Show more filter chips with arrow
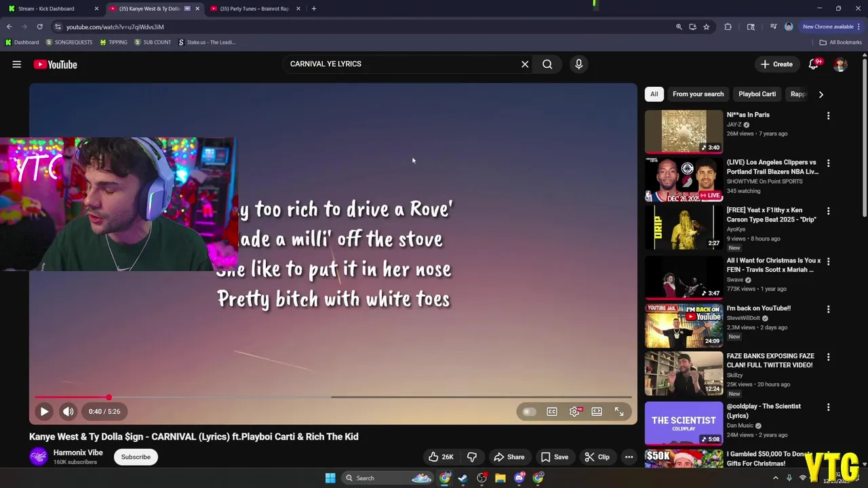Screen dimensions: 868x488 click(821, 94)
